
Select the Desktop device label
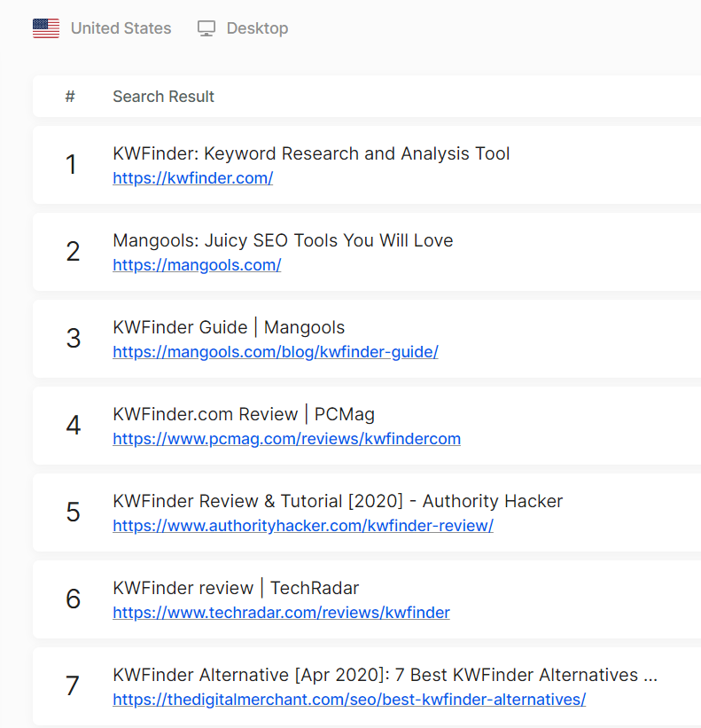(x=258, y=28)
